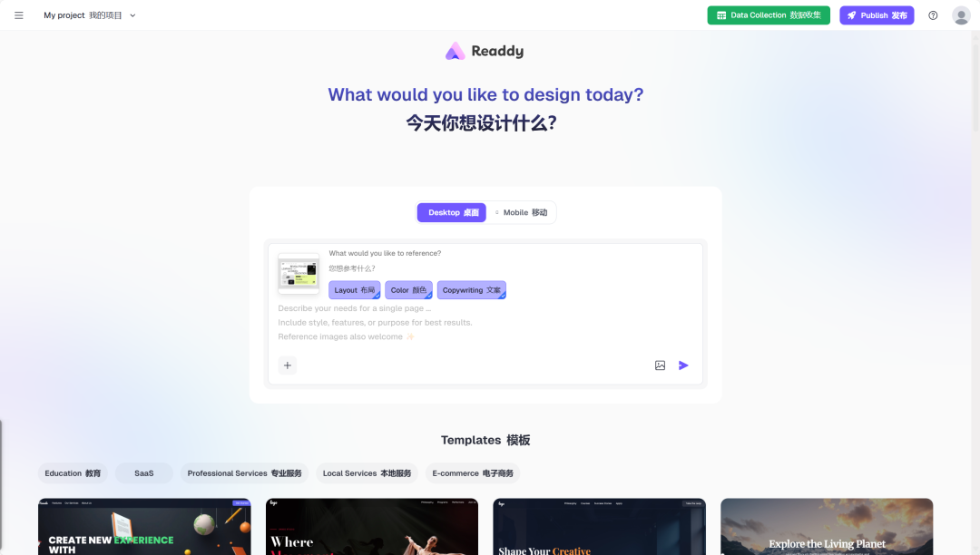Click the describe your needs text field
Screen dimensions: 980x555
[485, 322]
